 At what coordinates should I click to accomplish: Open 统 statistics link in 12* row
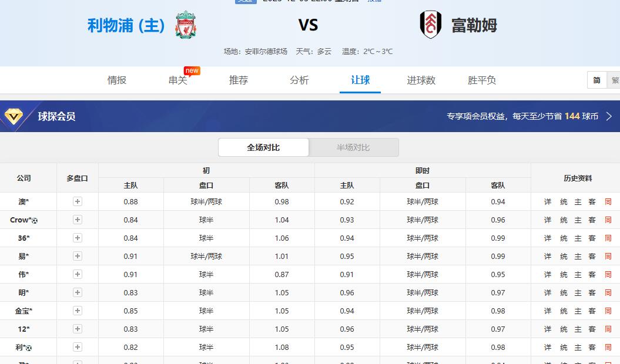[564, 329]
